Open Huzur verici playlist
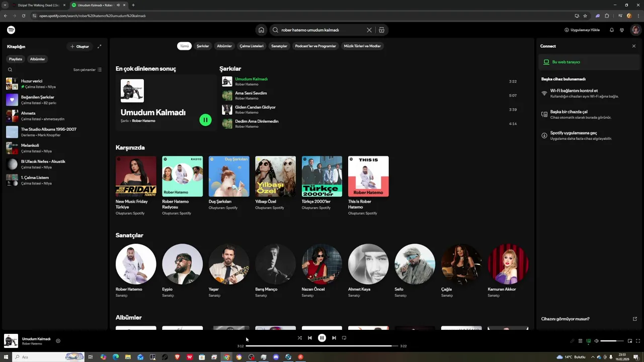Screen dimensions: 644x362 click(x=54, y=83)
